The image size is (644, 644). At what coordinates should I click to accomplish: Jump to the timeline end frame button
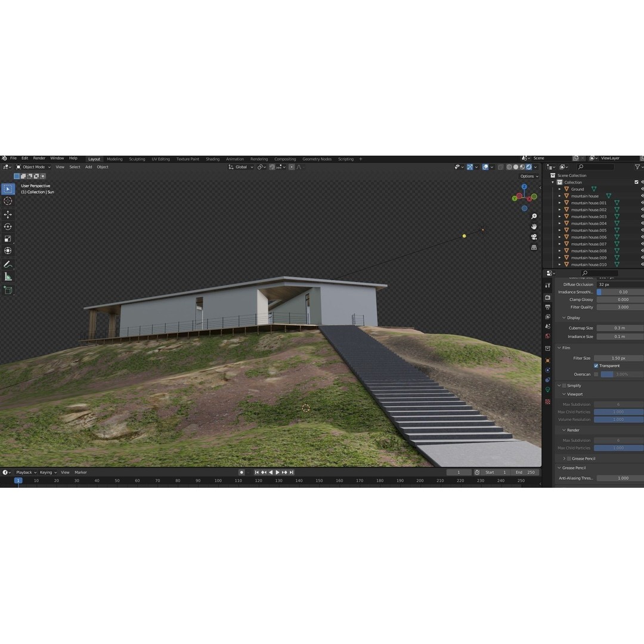click(291, 472)
